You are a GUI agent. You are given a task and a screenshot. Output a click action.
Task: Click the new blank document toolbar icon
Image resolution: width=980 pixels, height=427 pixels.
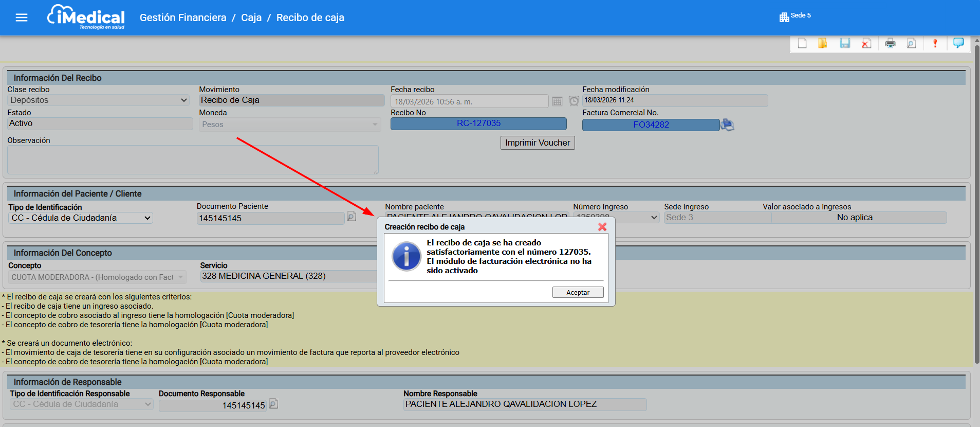click(x=802, y=44)
